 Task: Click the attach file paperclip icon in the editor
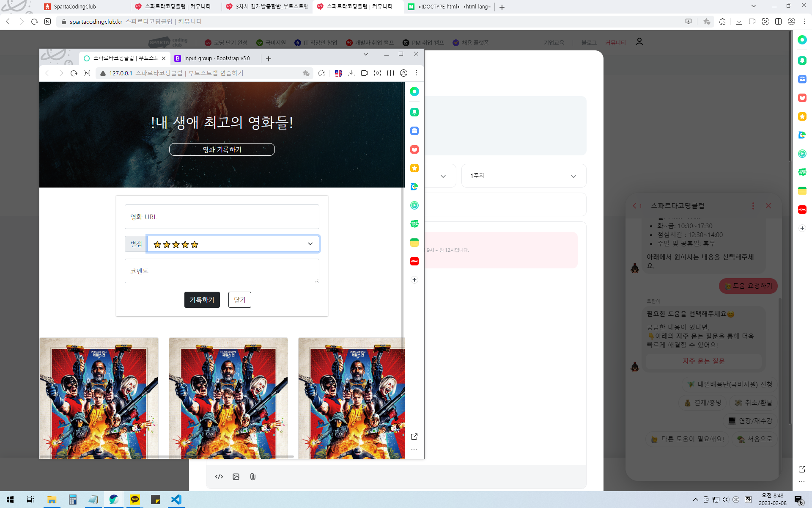[253, 477]
